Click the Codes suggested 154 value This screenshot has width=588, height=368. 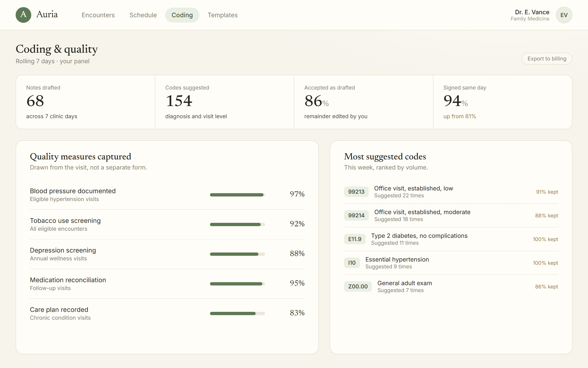point(179,101)
